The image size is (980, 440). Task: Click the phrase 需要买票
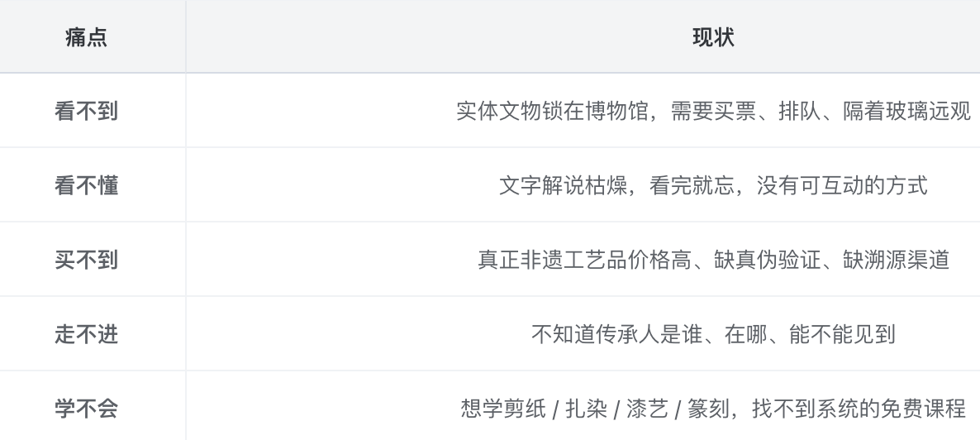coord(713,112)
